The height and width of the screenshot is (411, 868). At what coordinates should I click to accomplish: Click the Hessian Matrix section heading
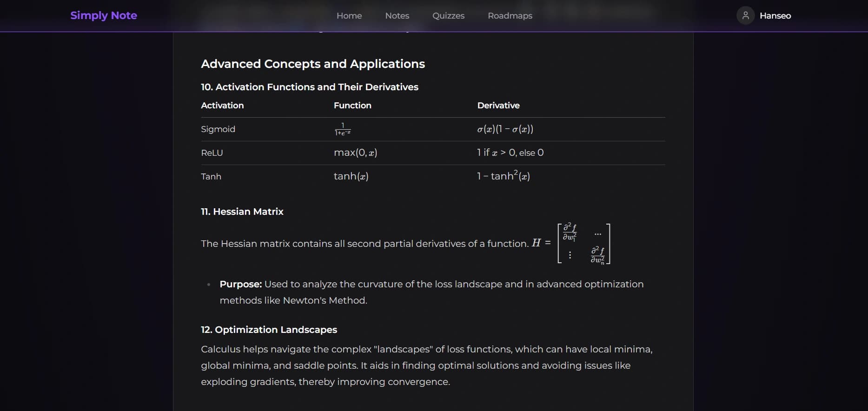(x=242, y=212)
